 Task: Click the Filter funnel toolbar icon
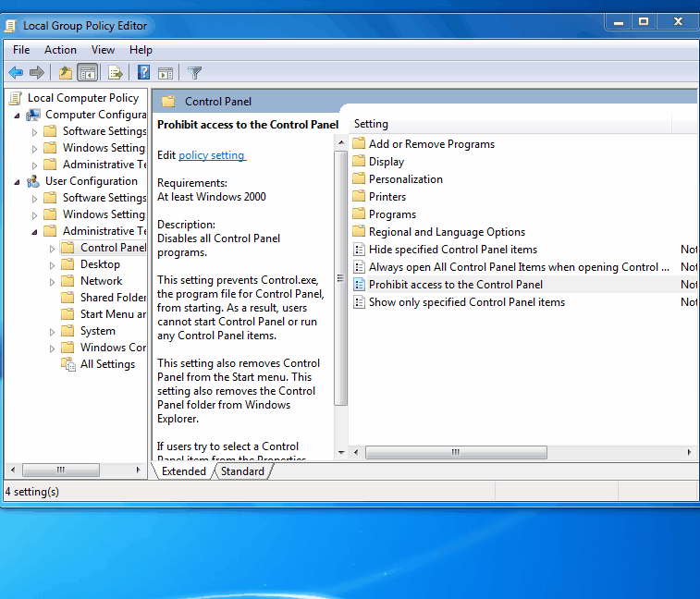pos(194,73)
